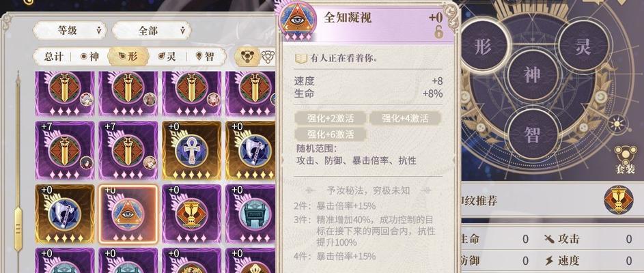Select the 神 filter tab
This screenshot has width=644, height=273.
[x=90, y=57]
